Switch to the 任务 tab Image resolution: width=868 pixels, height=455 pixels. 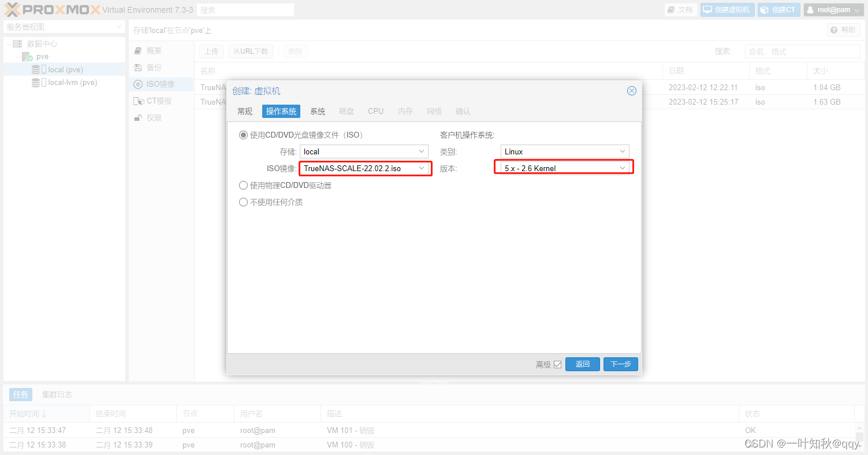tap(21, 394)
